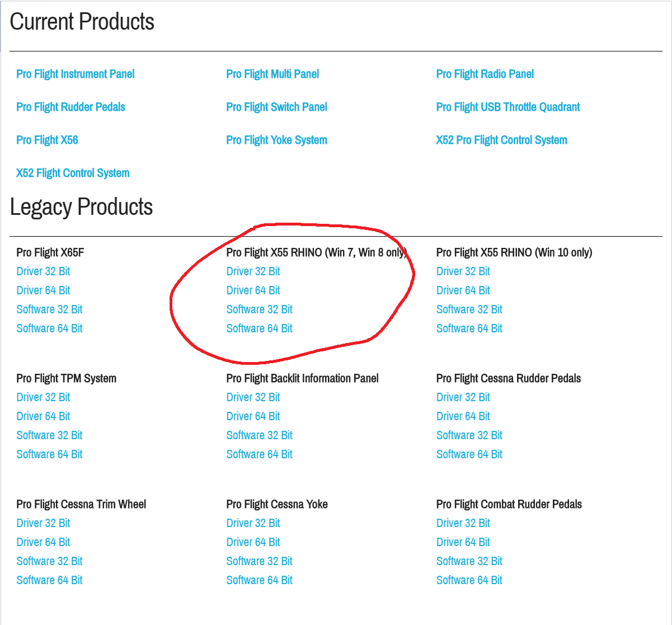
Task: Download Driver 64 Bit for Pro Flight Cessna Yoke
Action: pyautogui.click(x=253, y=542)
